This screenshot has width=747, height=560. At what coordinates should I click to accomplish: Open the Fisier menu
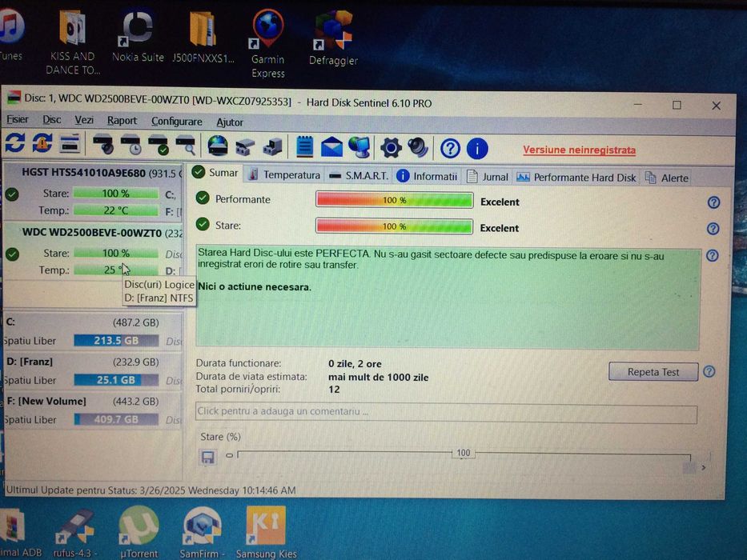click(x=18, y=119)
